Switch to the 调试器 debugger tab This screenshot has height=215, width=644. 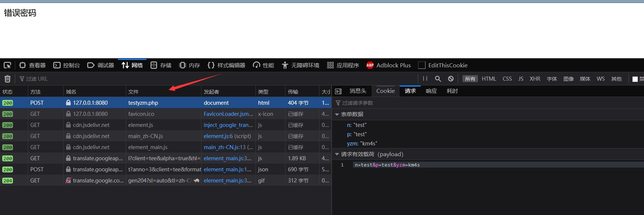click(101, 65)
